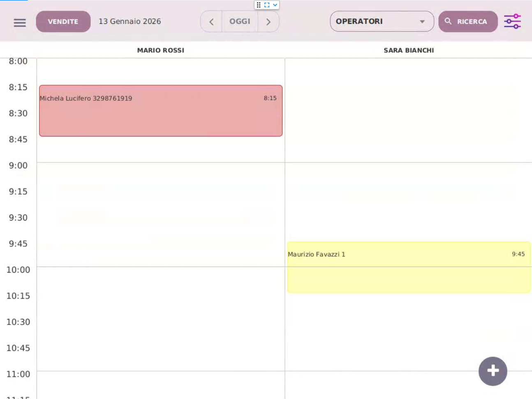Select the MARIO ROSSI column header

click(x=160, y=50)
